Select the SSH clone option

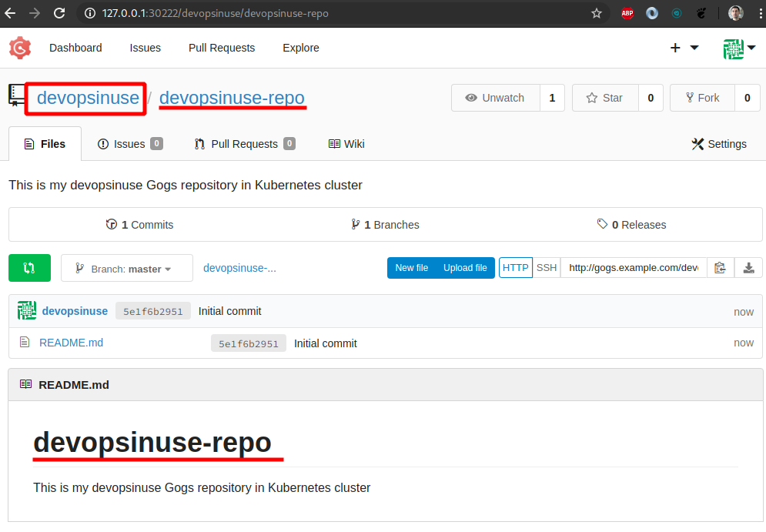pyautogui.click(x=546, y=268)
